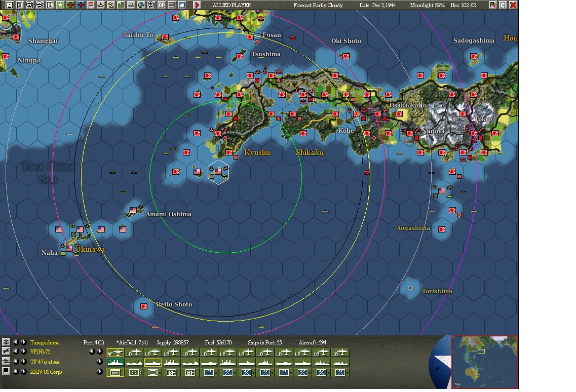The image size is (576, 392).
Task: Click the OP toolbar icon
Action: click(161, 5)
